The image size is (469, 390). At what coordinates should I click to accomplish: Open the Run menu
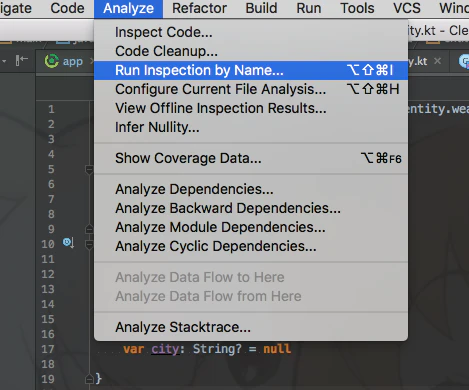point(309,8)
